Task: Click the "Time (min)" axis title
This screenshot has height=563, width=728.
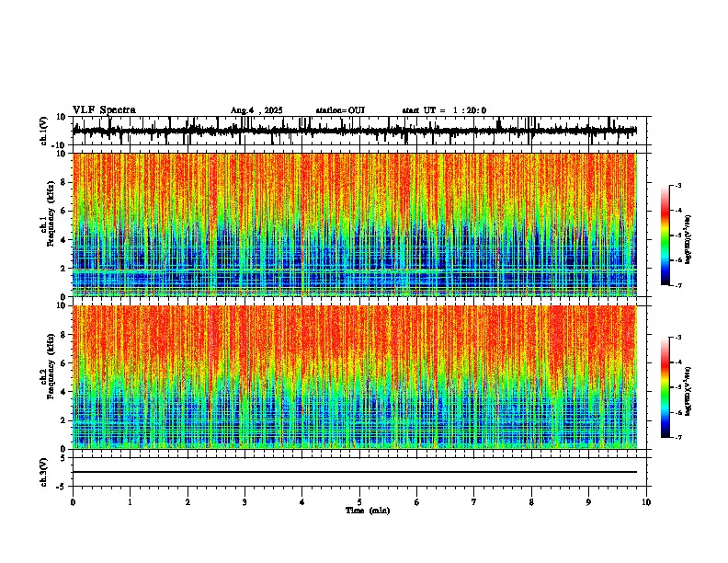Action: tap(368, 511)
